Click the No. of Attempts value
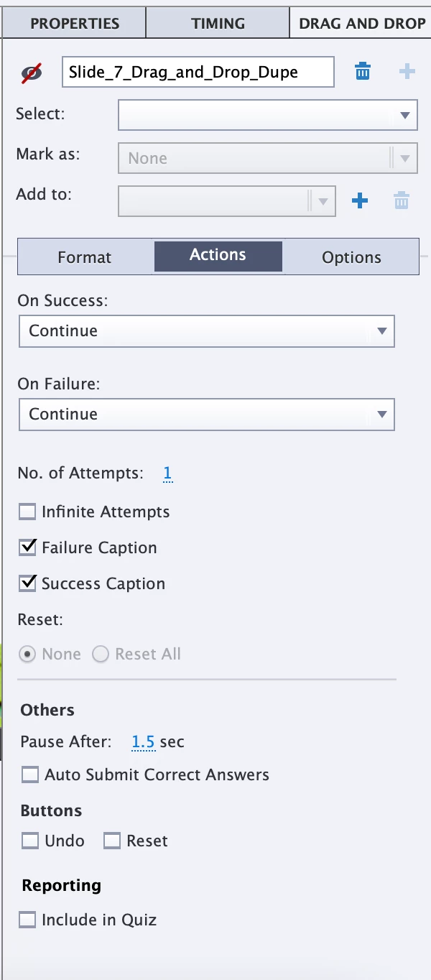 [167, 473]
